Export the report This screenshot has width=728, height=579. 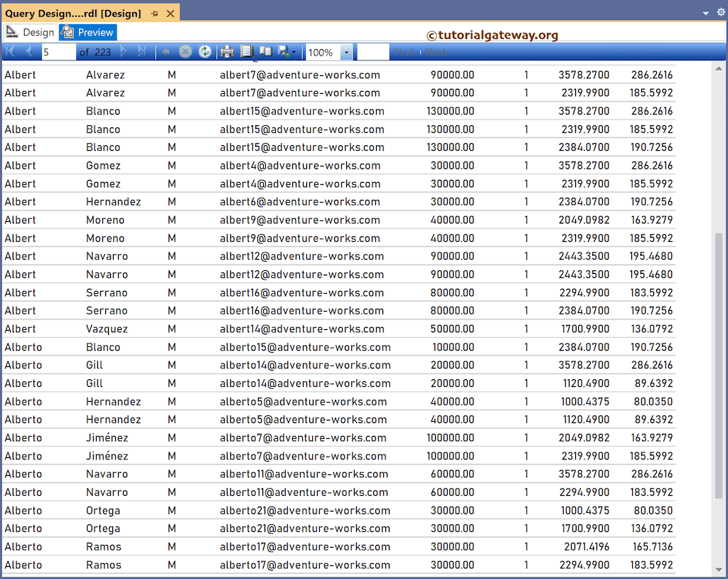click(x=283, y=51)
